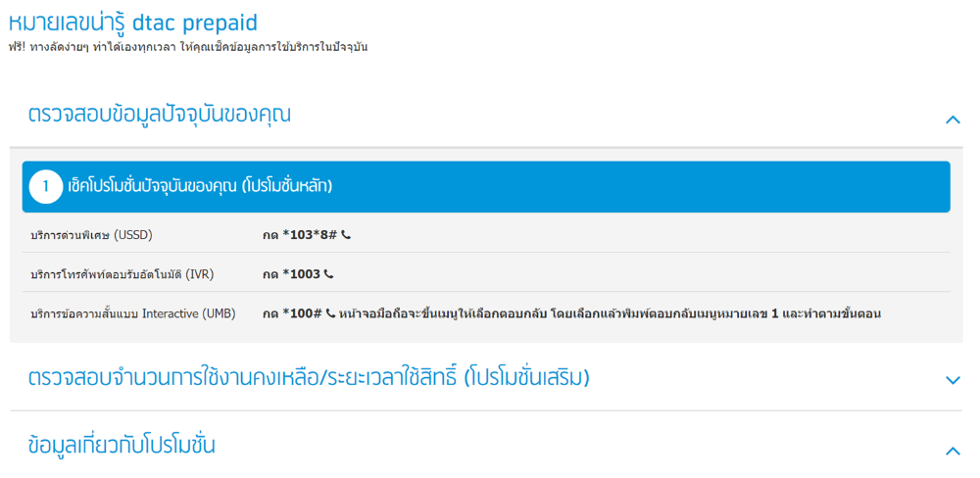Collapse the ตรวจสอบข้อมูลปัจจุบันของคุณ section chevron
This screenshot has width=980, height=478.
(x=953, y=119)
